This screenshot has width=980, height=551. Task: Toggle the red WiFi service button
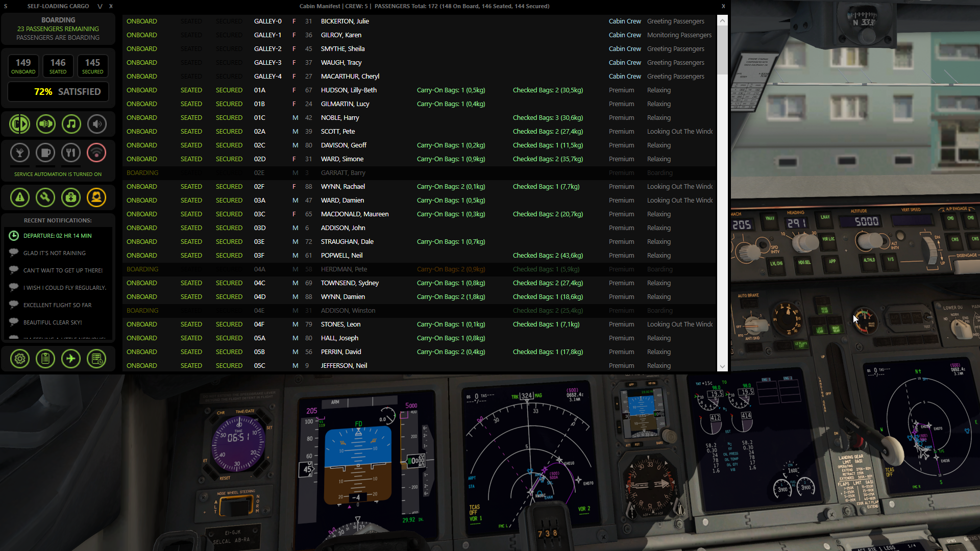[96, 153]
